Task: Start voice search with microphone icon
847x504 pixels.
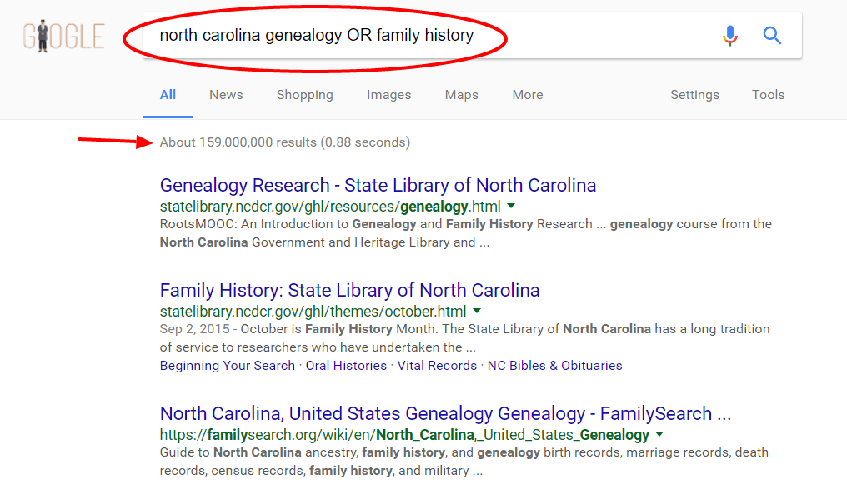Action: tap(729, 36)
